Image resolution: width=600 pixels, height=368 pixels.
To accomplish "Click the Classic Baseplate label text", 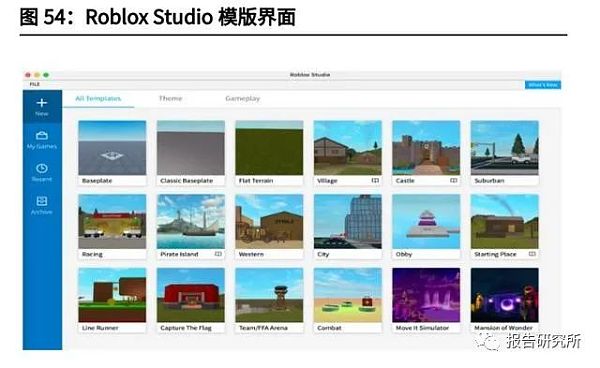I will tap(186, 181).
